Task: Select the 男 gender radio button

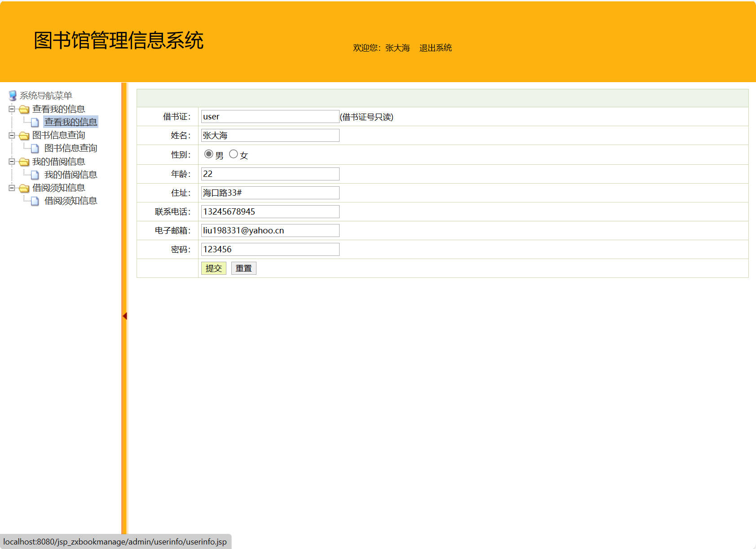Action: click(208, 154)
